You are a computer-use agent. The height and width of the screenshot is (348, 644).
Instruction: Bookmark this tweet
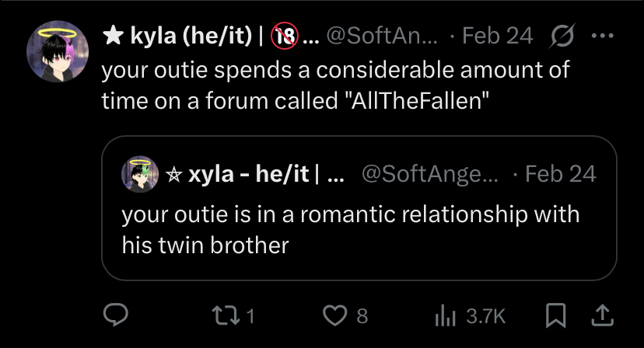pyautogui.click(x=556, y=315)
